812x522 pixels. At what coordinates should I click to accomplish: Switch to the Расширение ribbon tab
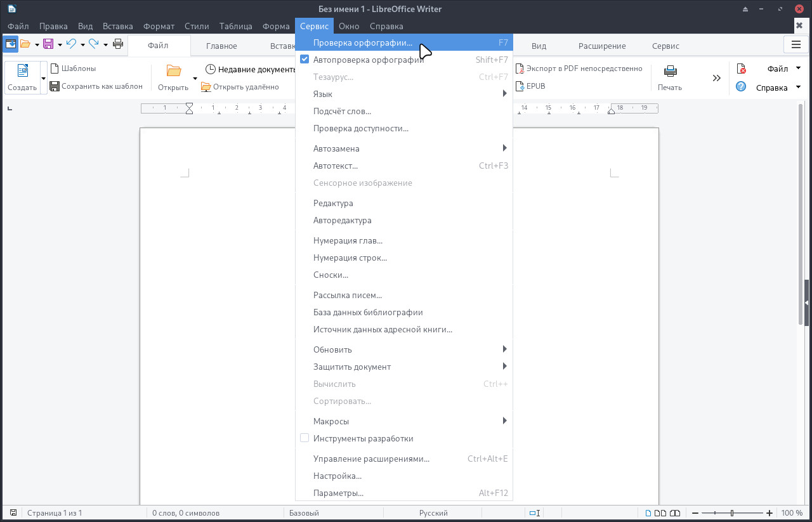pyautogui.click(x=602, y=46)
